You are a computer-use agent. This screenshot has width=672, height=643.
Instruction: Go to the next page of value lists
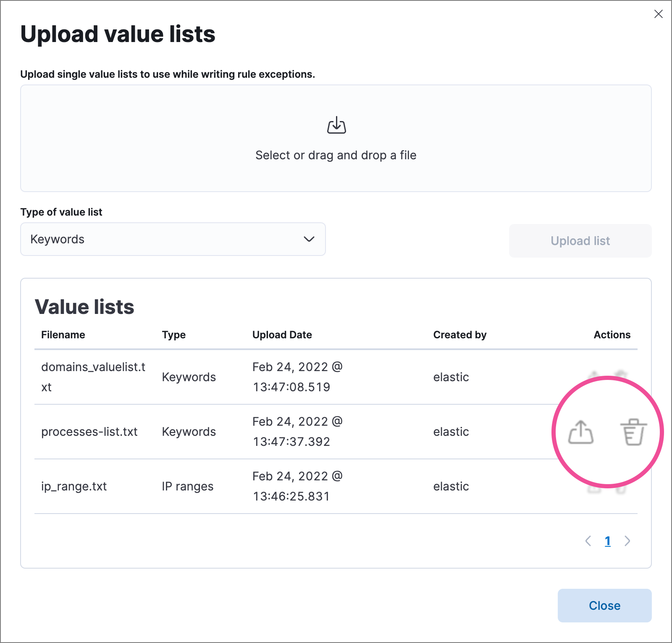point(627,541)
